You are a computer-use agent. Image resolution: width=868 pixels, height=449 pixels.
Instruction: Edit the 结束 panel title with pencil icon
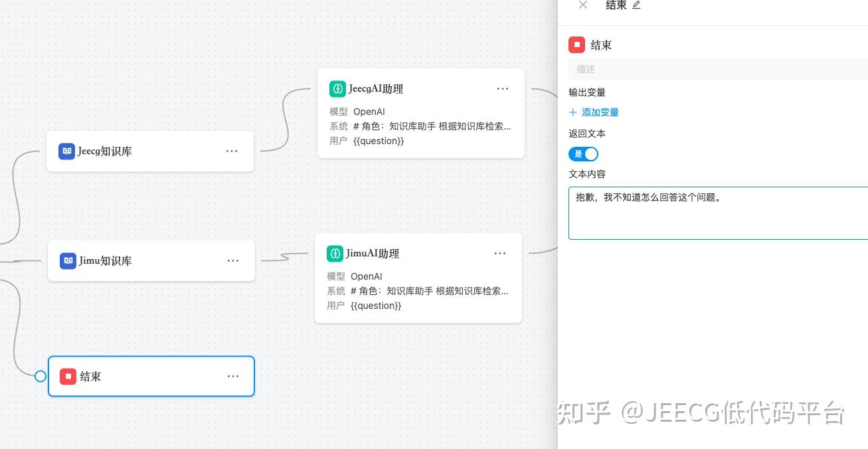[636, 5]
